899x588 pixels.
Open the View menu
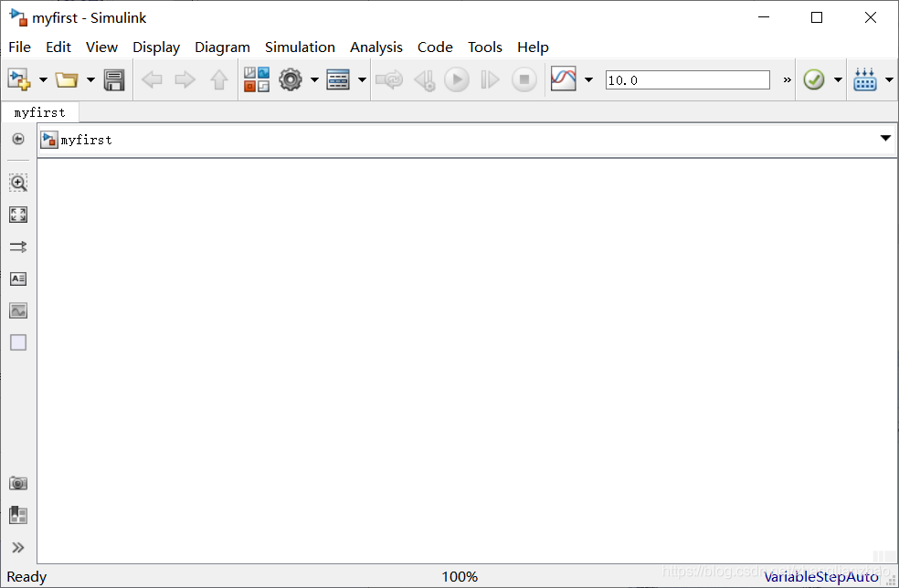102,47
